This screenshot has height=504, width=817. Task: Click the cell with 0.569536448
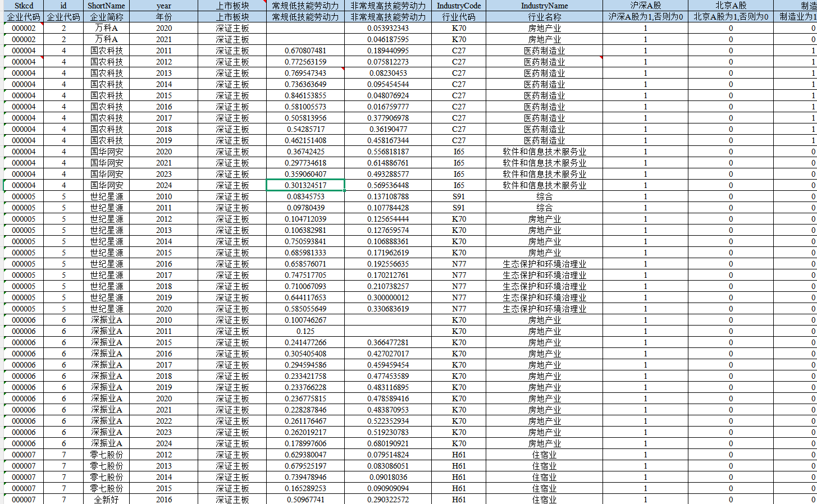tap(388, 185)
